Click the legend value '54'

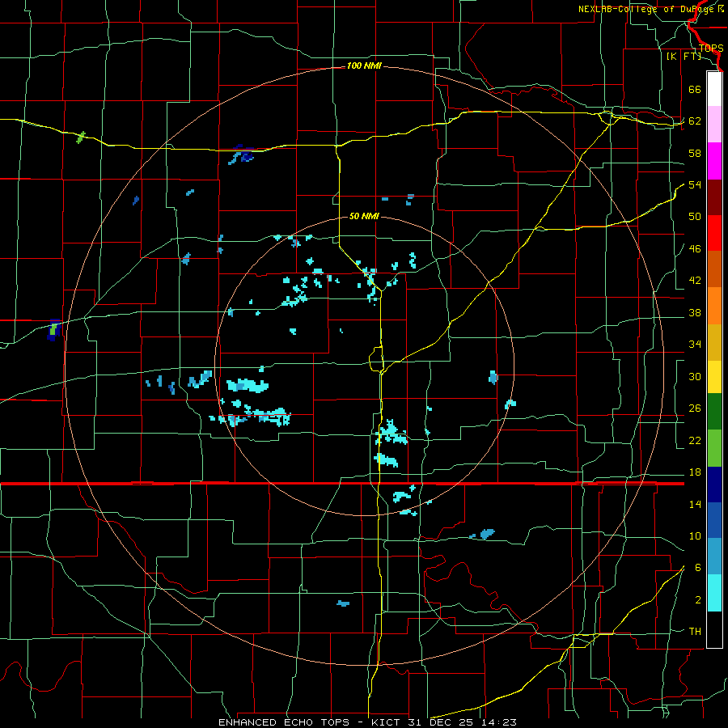tap(695, 184)
